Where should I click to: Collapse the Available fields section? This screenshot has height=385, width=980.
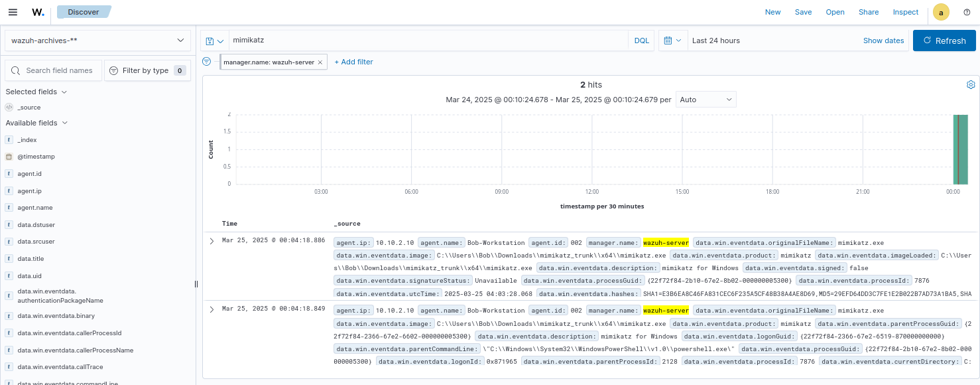64,123
